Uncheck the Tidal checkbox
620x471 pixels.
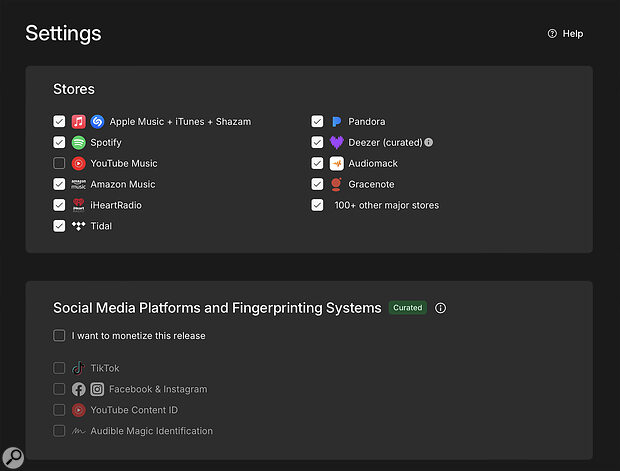pyautogui.click(x=59, y=226)
